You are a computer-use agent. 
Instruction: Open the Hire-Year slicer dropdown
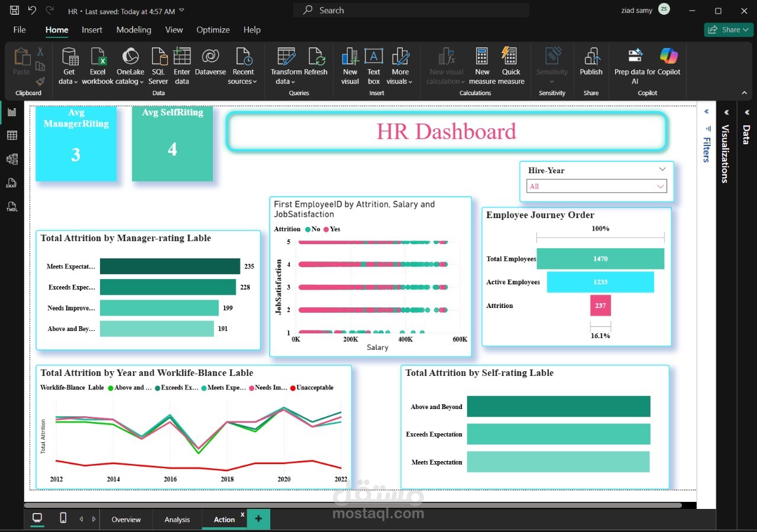597,186
